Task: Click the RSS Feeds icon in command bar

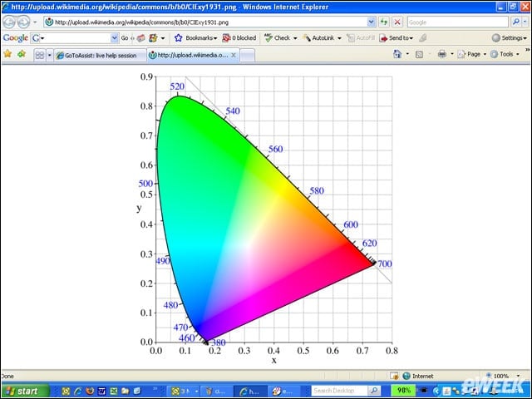Action: [x=419, y=54]
